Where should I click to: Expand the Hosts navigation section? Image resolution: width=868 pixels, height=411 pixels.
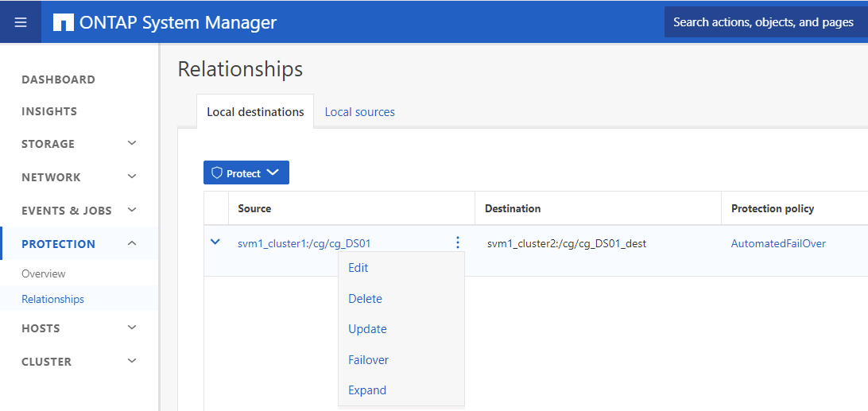[132, 328]
